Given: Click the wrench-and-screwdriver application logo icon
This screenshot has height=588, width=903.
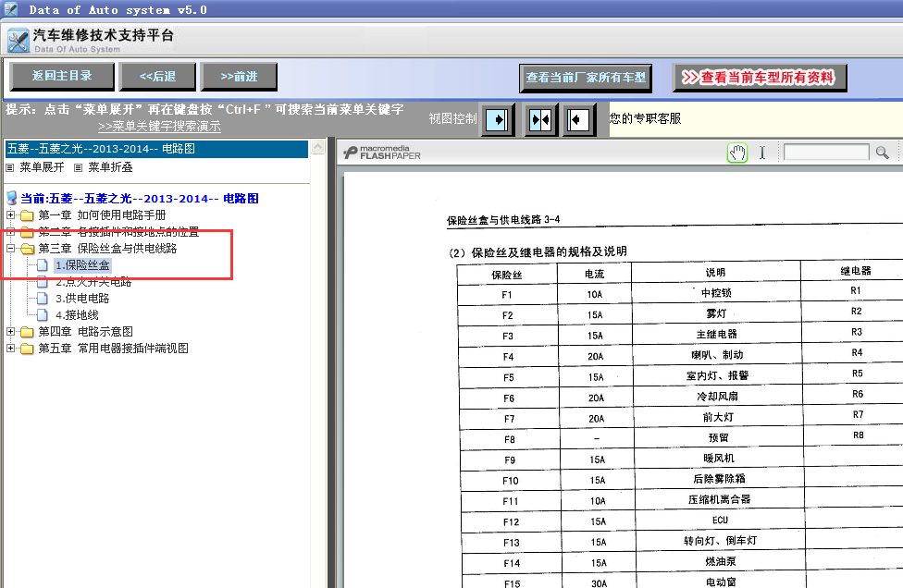Looking at the screenshot, I should point(18,41).
